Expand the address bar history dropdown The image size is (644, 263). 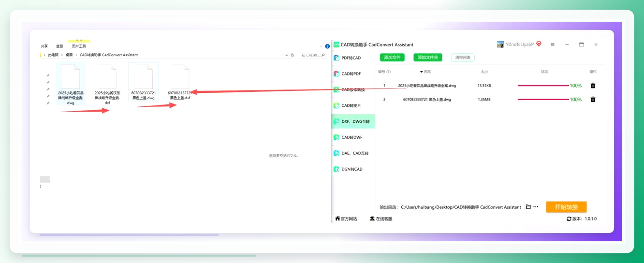[x=287, y=55]
